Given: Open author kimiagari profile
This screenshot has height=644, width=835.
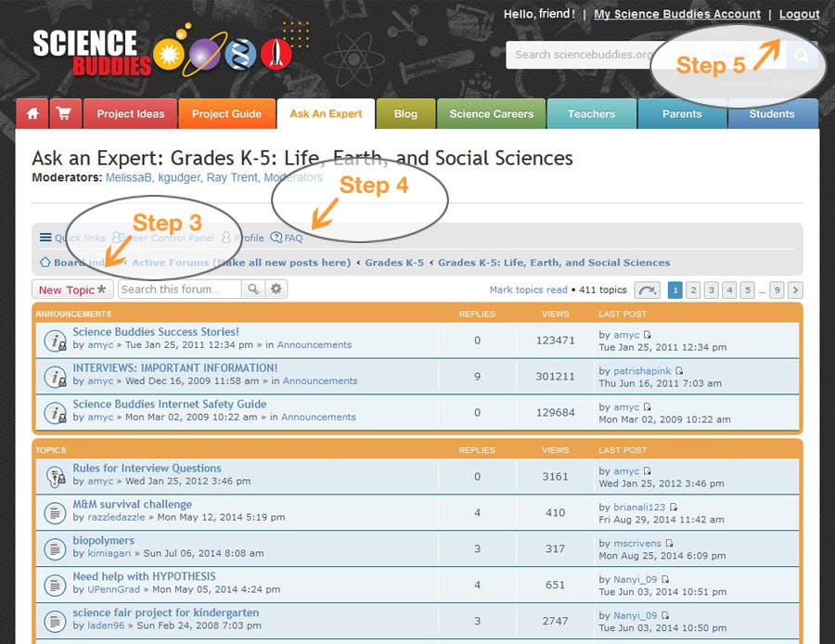Looking at the screenshot, I should tap(109, 553).
